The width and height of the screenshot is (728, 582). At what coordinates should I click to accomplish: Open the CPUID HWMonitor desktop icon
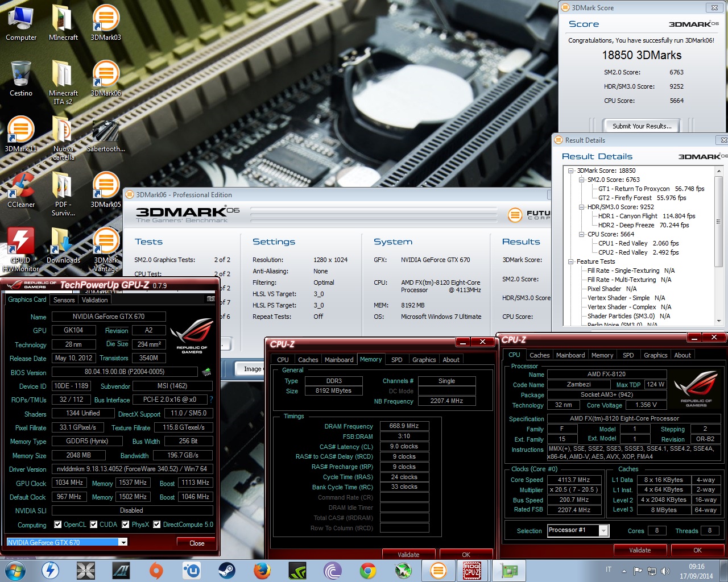coord(21,250)
